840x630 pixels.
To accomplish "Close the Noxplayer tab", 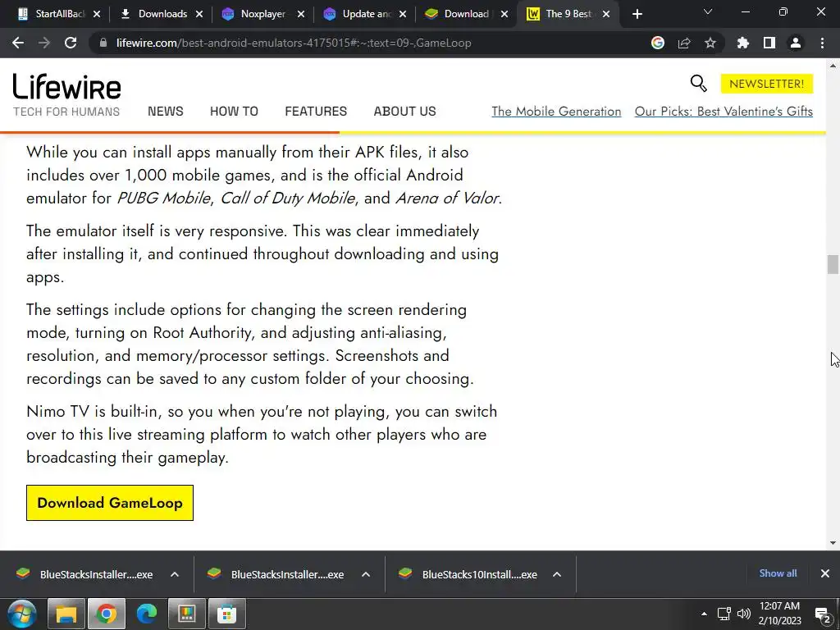I will [x=301, y=14].
